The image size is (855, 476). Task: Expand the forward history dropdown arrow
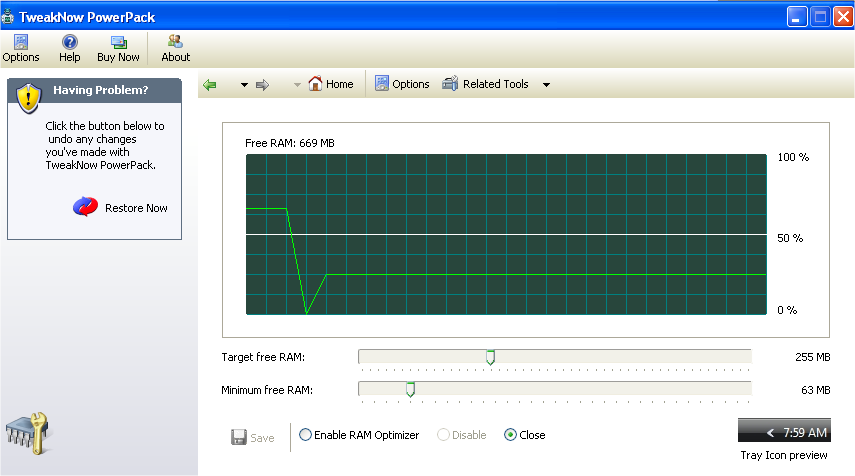[297, 85]
